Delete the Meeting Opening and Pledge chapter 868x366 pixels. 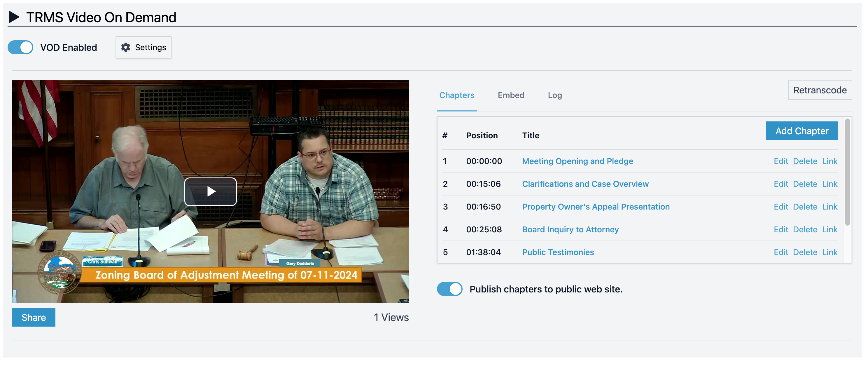pyautogui.click(x=805, y=161)
